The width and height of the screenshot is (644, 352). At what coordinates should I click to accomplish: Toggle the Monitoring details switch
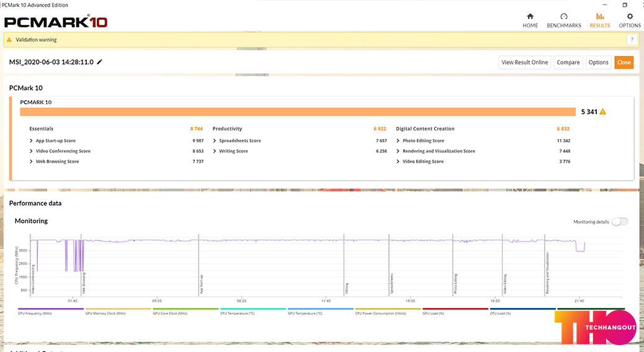(620, 222)
